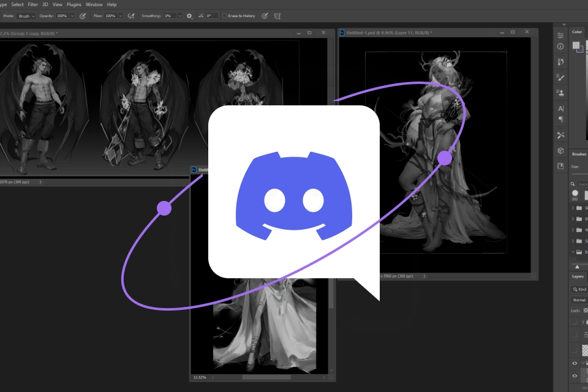Click the 12.52% zoom field in bottom document
This screenshot has width=588, height=392.
point(200,377)
